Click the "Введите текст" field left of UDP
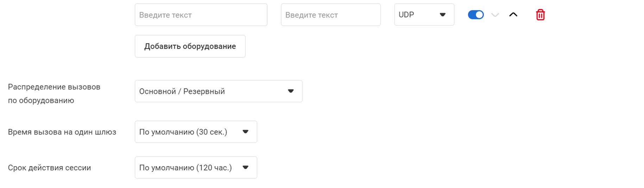Viewport: 644px width, 188px height. coord(330,15)
